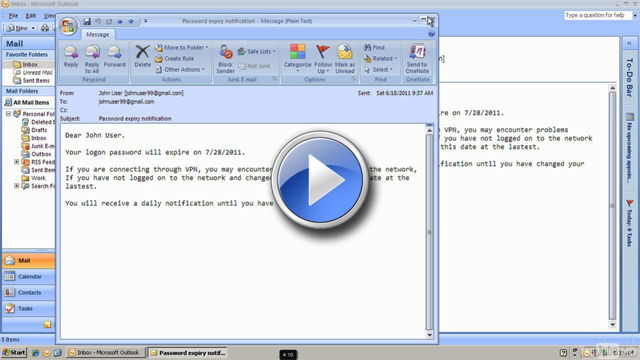Expand the Safe Lists dropdown

coord(257,51)
